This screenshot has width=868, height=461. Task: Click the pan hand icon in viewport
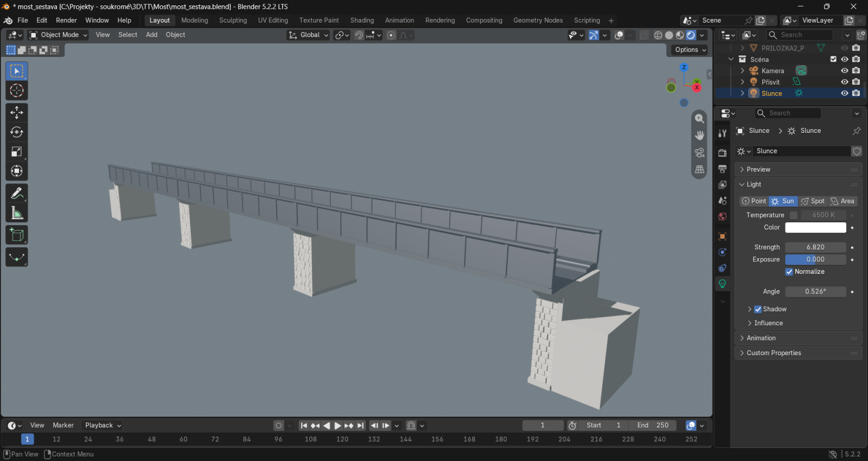click(x=700, y=135)
